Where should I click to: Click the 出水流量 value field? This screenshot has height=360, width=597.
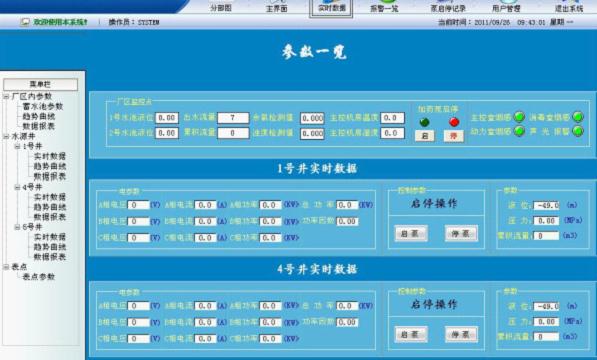pyautogui.click(x=233, y=118)
